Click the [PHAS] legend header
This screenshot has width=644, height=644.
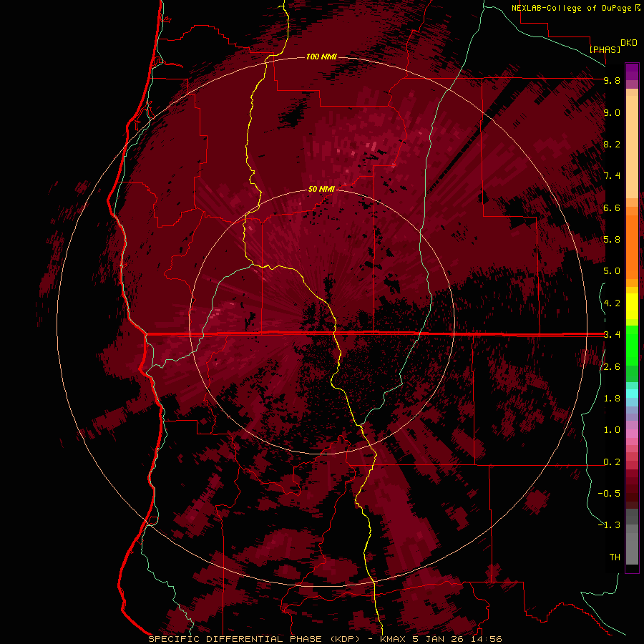coord(605,49)
